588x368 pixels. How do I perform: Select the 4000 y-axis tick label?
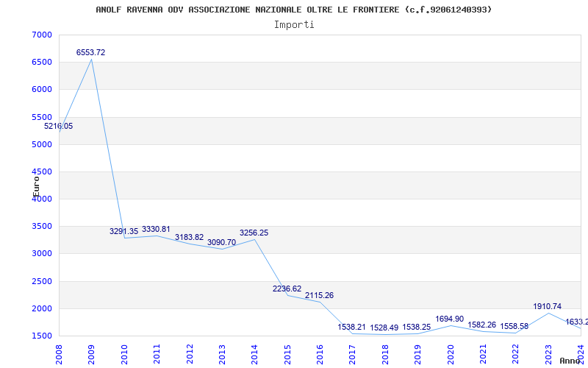(x=42, y=199)
